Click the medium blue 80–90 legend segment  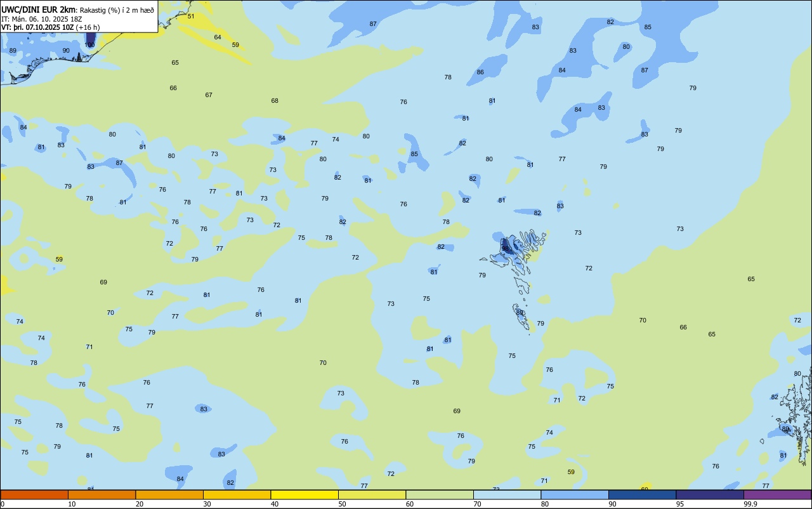[x=575, y=494]
